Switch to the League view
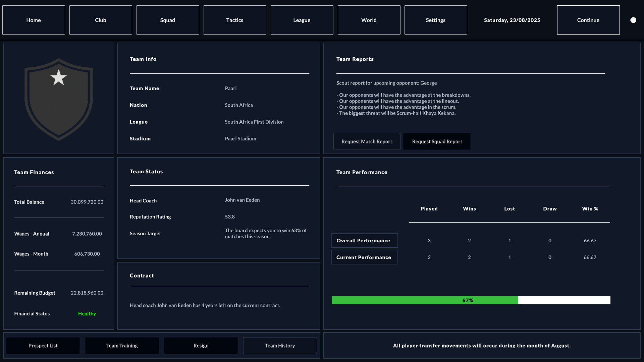This screenshot has height=362, width=644. (302, 20)
